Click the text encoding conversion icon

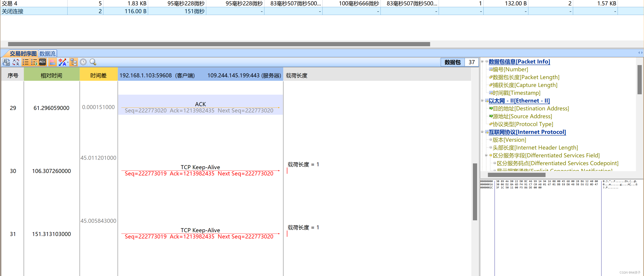(62, 62)
